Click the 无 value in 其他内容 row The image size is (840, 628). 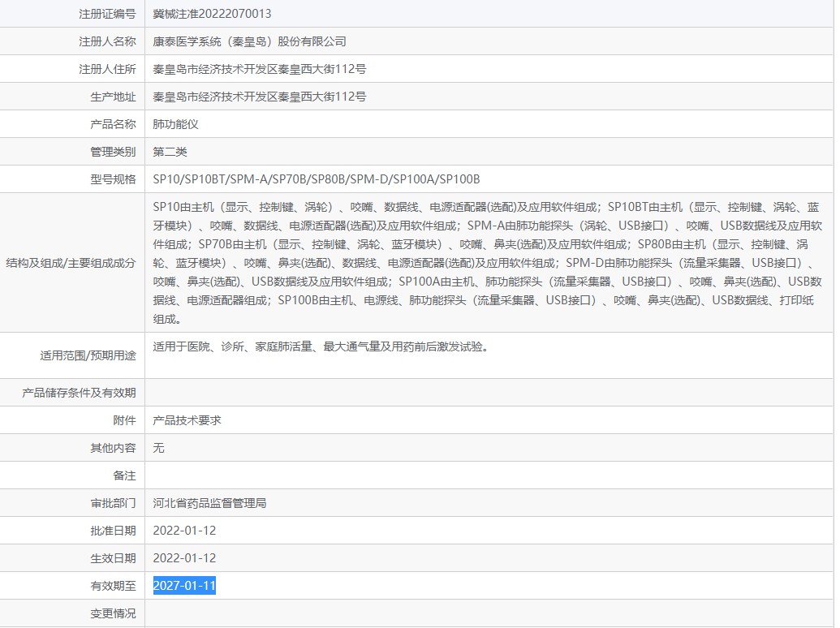tap(158, 448)
